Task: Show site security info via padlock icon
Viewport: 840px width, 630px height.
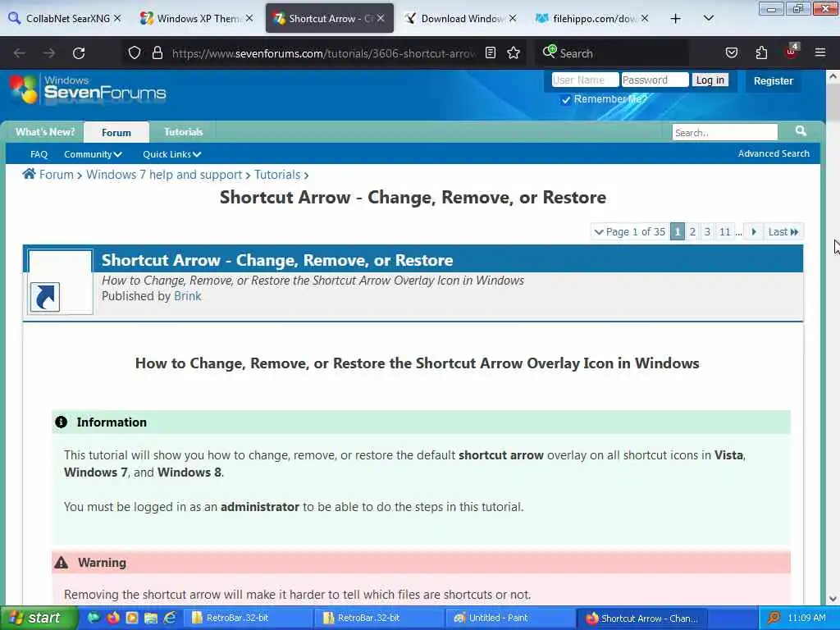Action: pos(157,52)
